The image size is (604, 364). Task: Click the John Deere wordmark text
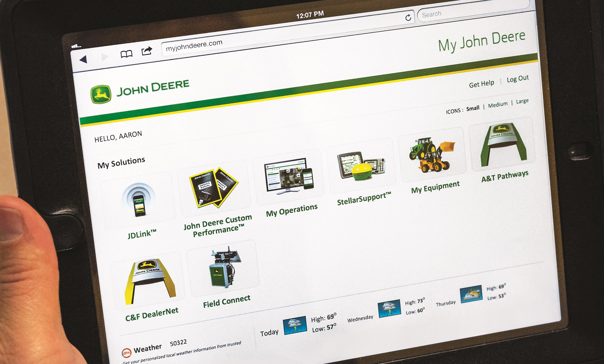click(153, 88)
